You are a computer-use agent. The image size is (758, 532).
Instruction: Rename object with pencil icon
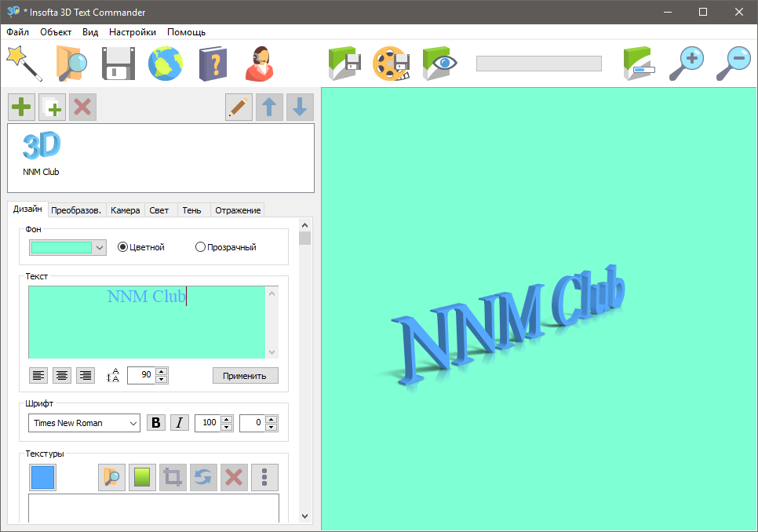[239, 107]
